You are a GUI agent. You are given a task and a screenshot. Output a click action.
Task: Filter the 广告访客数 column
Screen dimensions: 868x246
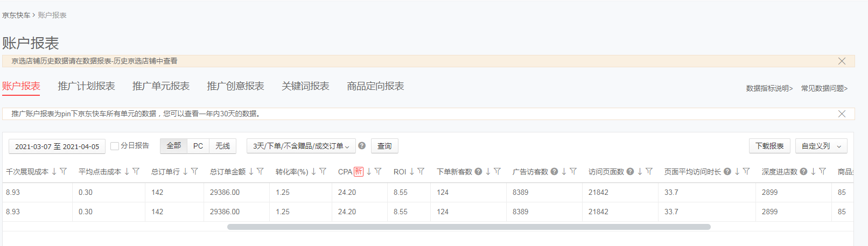coord(573,172)
